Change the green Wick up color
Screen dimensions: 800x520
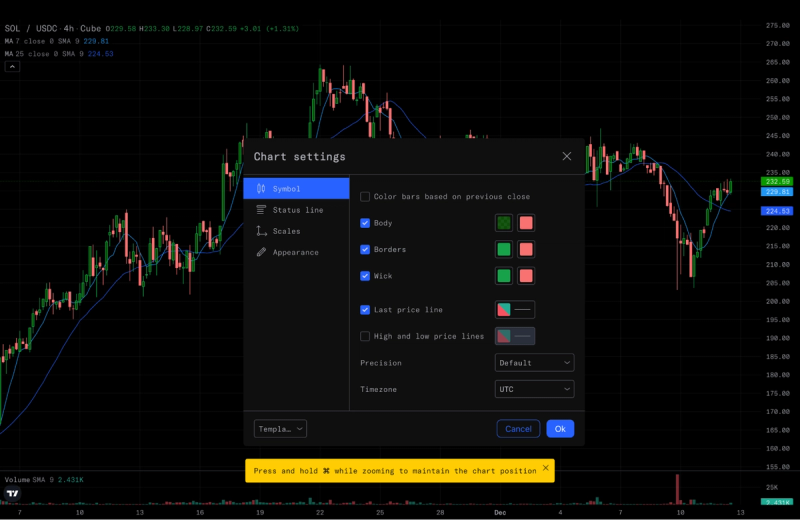coord(504,276)
